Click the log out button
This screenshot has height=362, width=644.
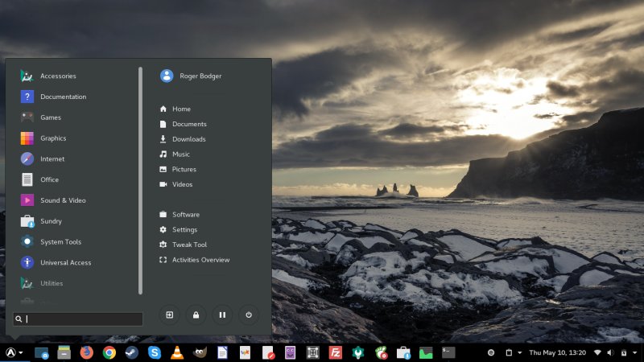pos(171,315)
